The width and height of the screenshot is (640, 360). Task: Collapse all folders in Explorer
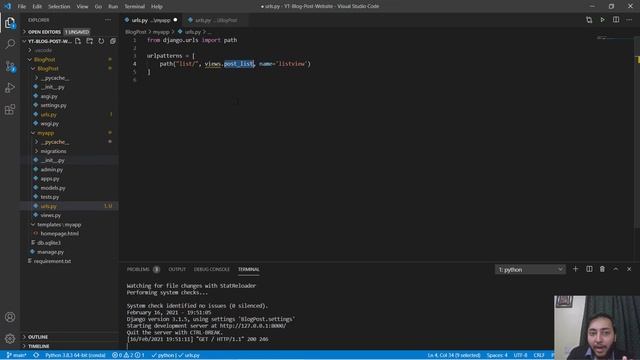[x=113, y=41]
